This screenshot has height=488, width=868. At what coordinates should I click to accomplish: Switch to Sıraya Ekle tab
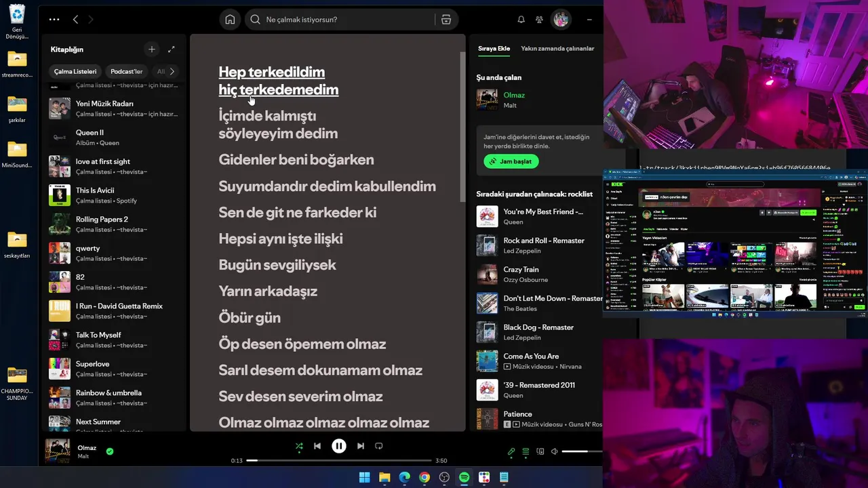(494, 49)
